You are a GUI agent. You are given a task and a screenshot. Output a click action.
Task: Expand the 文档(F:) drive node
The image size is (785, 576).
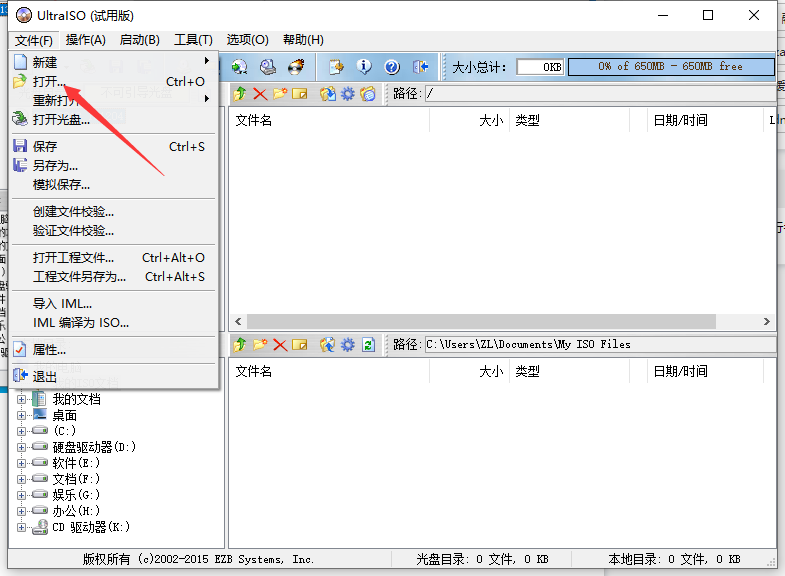[x=22, y=479]
